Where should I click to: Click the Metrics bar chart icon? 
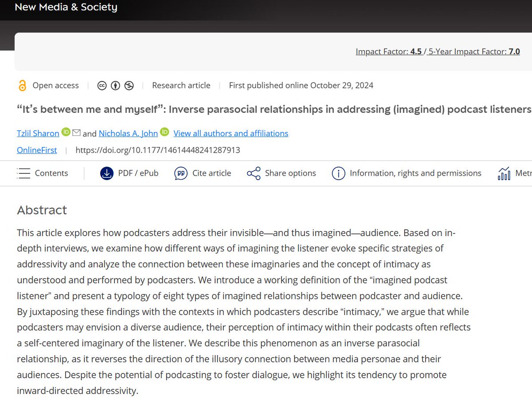(504, 173)
